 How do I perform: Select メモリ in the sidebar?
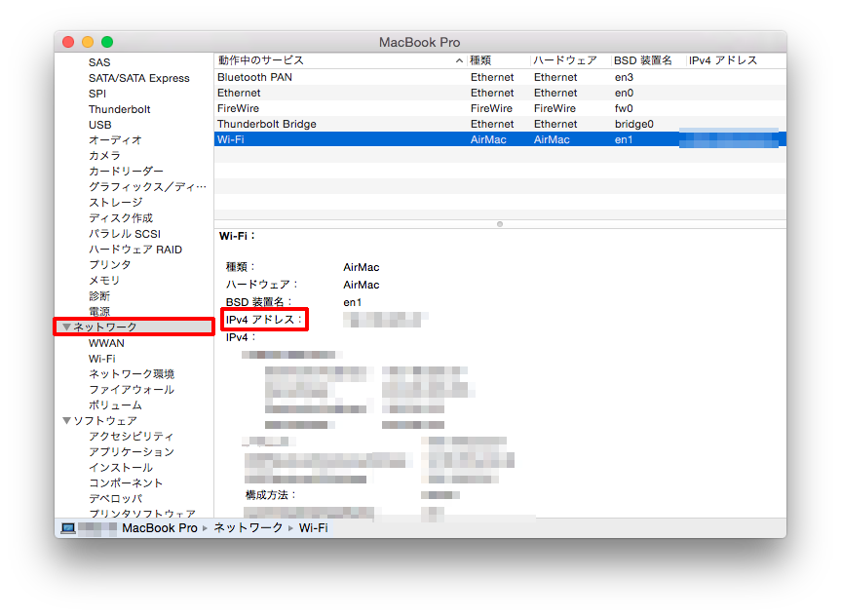(104, 281)
